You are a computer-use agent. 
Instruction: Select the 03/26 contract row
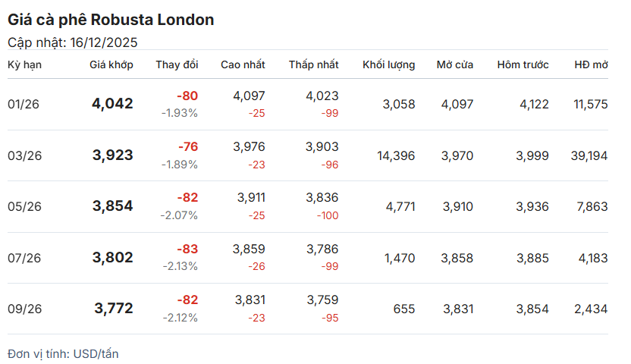24,155
